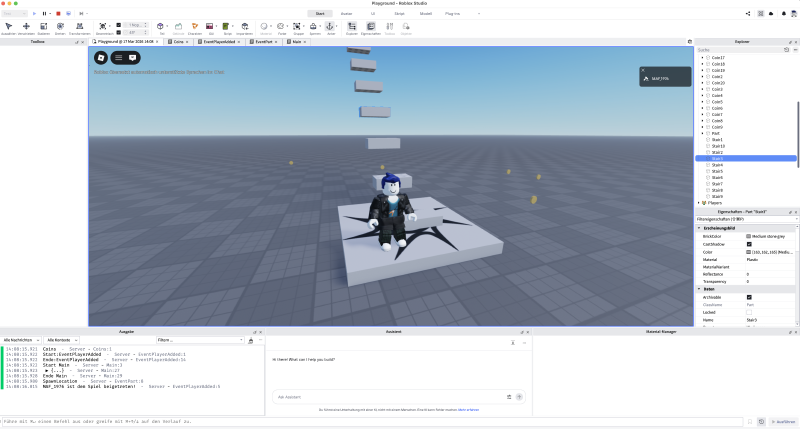Click the Gruppe (group) icon
This screenshot has width=800, height=436.
coord(297,27)
